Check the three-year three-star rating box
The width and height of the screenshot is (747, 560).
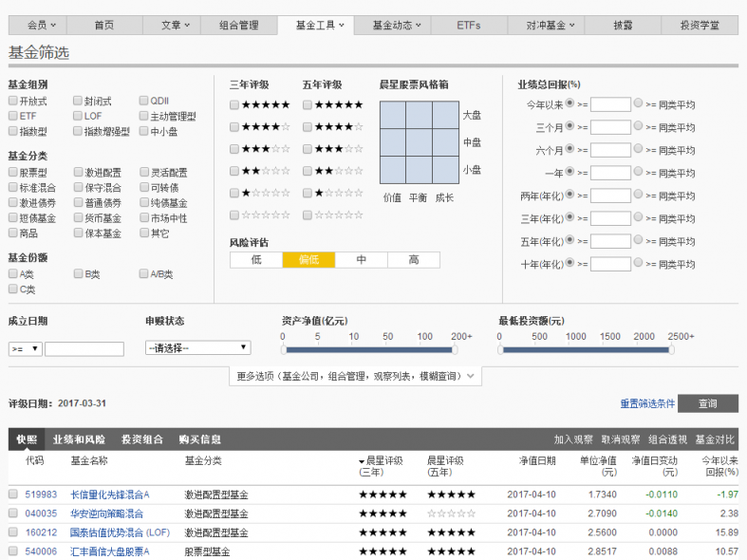point(233,149)
